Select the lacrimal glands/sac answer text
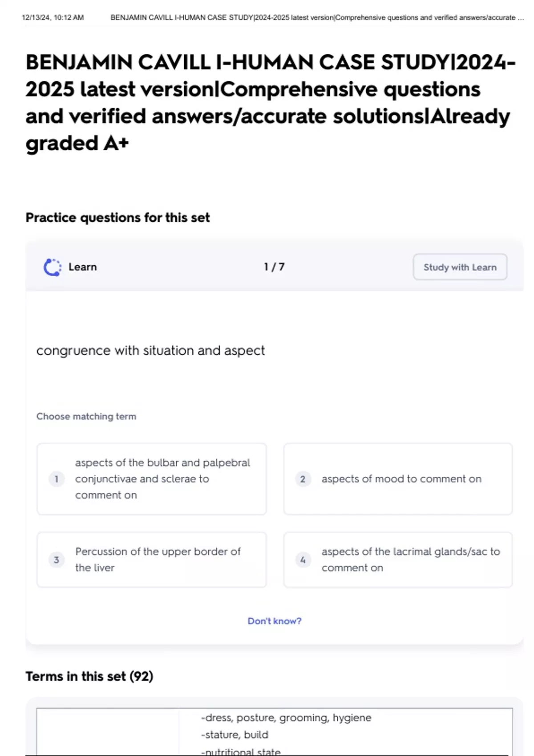Viewport: 534px width, 756px height. tap(410, 559)
